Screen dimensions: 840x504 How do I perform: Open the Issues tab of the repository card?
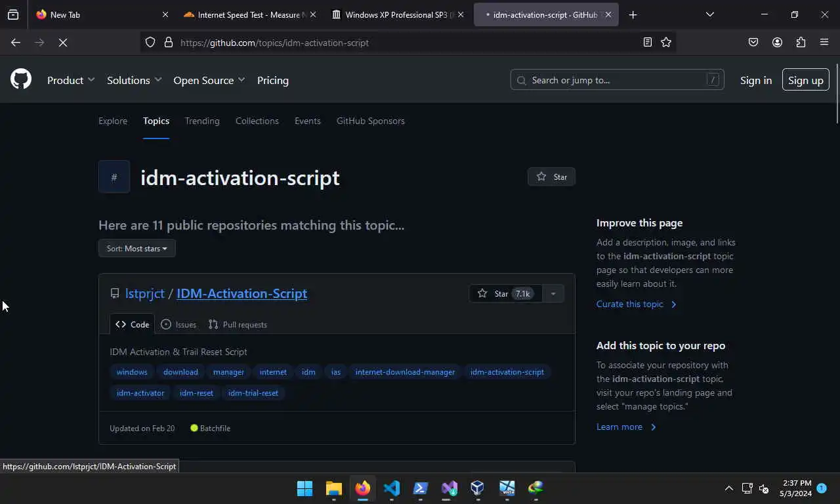pyautogui.click(x=178, y=324)
